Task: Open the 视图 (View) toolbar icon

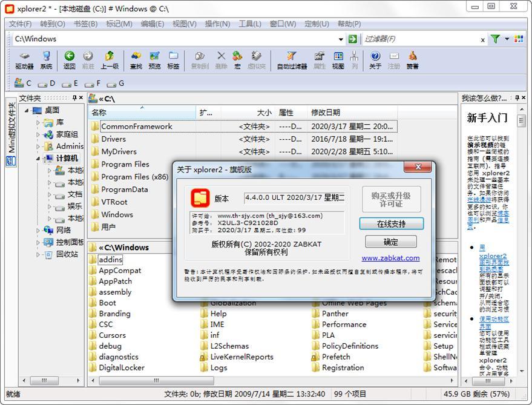Action: 337,61
